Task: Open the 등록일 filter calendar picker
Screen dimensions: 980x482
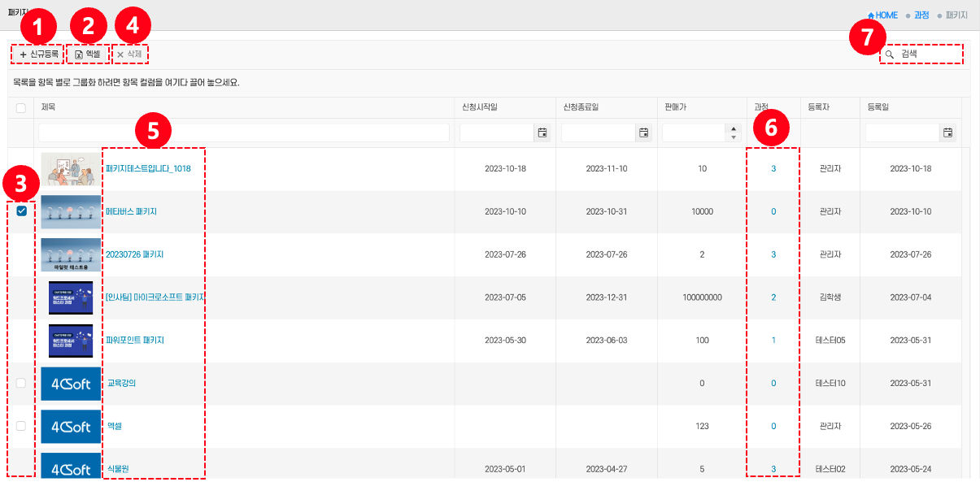Action: pyautogui.click(x=947, y=132)
